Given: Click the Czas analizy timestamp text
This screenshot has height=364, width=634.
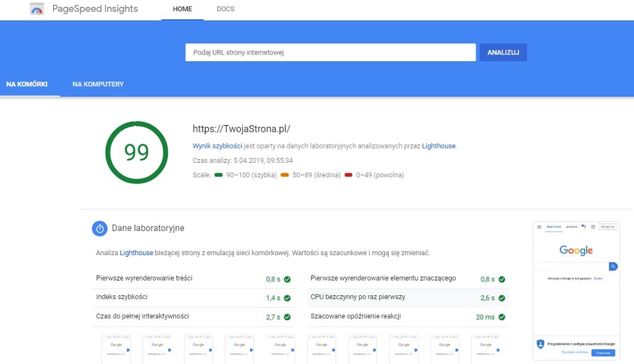Looking at the screenshot, I should pos(243,160).
